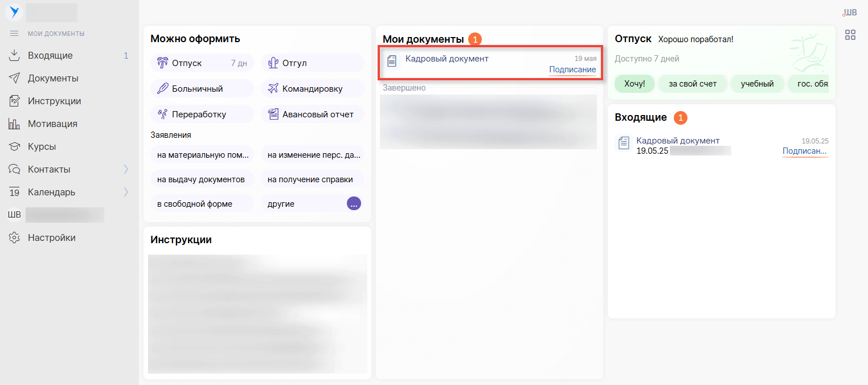Click the Инструкции notepad icon in sidebar
This screenshot has width=868, height=385.
pyautogui.click(x=14, y=101)
